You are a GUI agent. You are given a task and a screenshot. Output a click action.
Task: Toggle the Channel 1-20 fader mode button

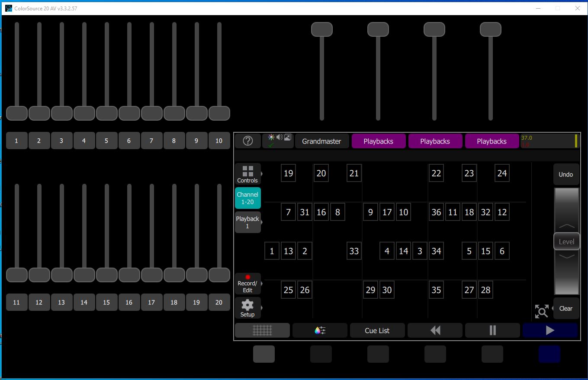(x=247, y=198)
